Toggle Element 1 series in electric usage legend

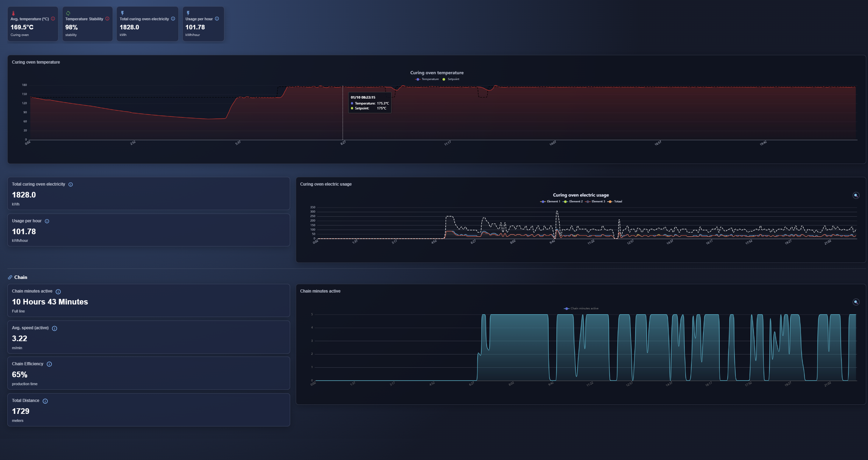point(550,202)
